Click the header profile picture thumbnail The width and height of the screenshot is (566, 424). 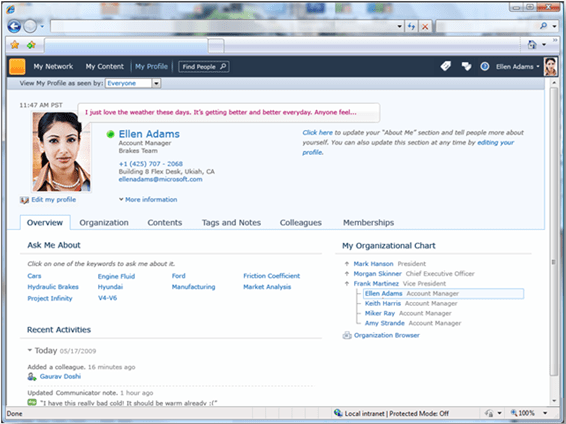(550, 66)
